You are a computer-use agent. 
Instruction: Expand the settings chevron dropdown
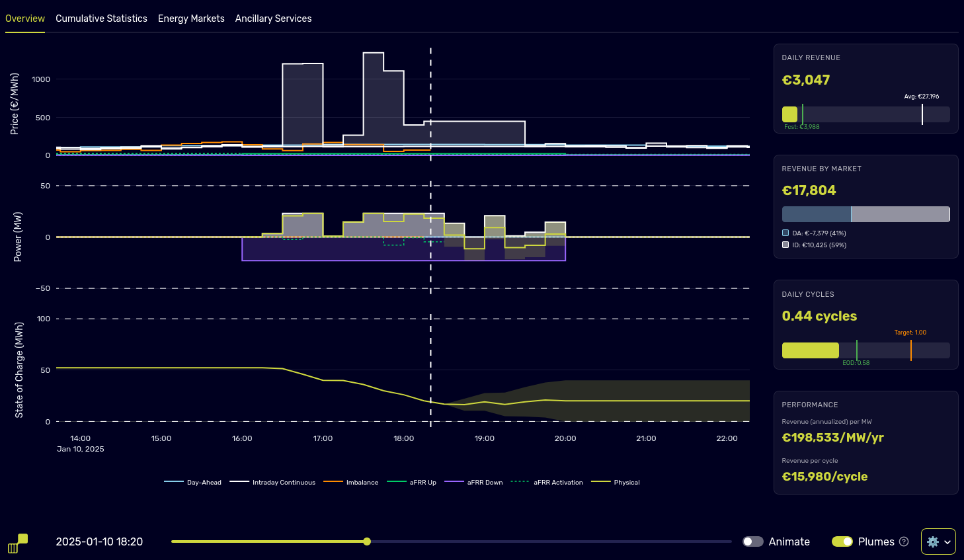[947, 541]
